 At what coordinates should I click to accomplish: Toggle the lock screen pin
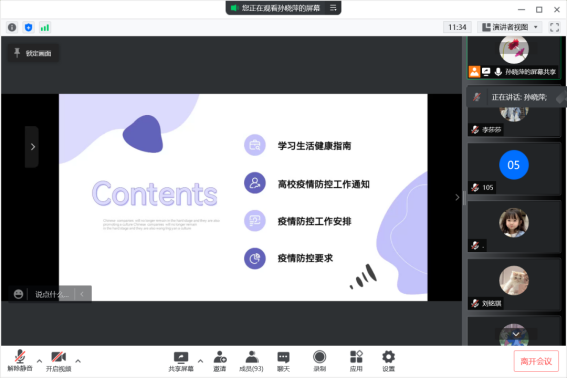click(x=33, y=53)
